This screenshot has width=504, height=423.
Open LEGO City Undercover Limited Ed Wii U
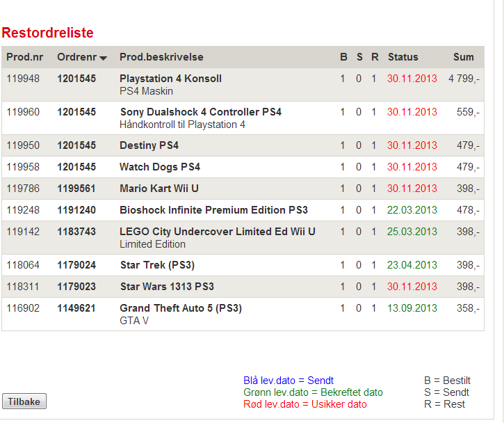[218, 232]
